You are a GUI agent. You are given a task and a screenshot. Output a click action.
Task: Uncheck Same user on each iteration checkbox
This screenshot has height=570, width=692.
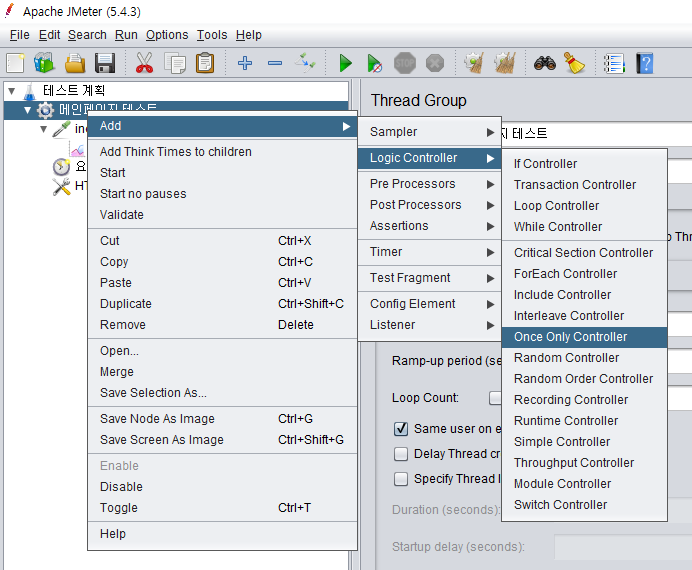pyautogui.click(x=401, y=429)
